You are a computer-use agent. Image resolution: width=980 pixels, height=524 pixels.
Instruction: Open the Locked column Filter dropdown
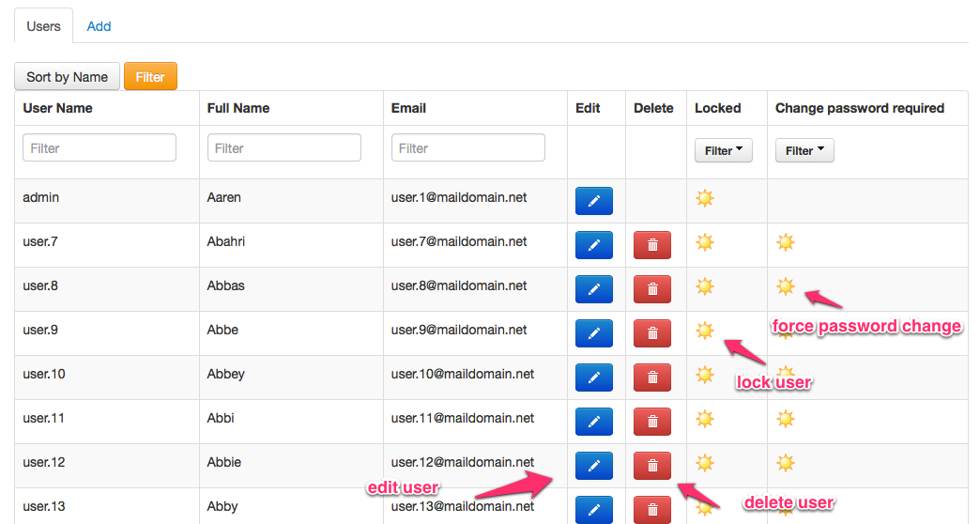pos(723,150)
